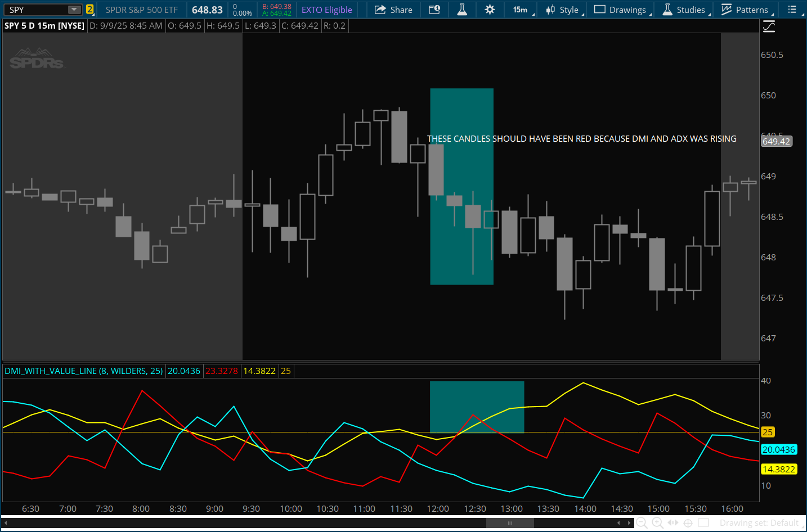The image size is (807, 532).
Task: Click the H: 649.5 high value
Action: coord(223,26)
